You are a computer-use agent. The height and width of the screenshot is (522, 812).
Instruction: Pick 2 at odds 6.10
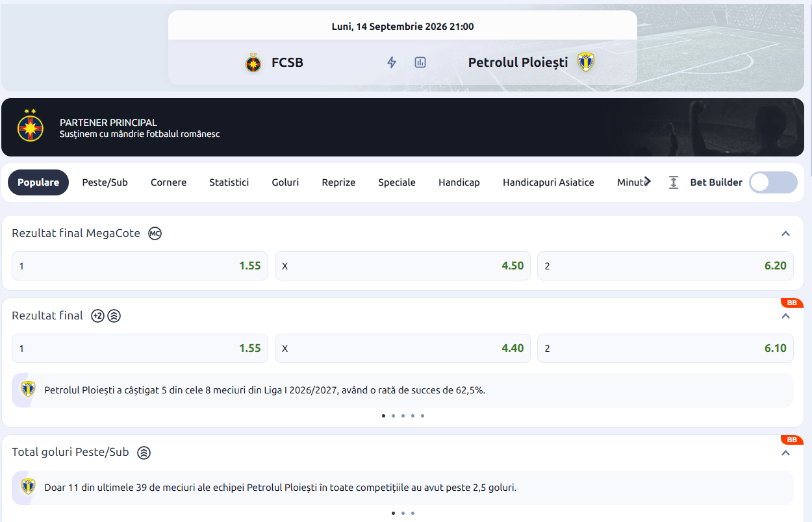click(x=665, y=348)
